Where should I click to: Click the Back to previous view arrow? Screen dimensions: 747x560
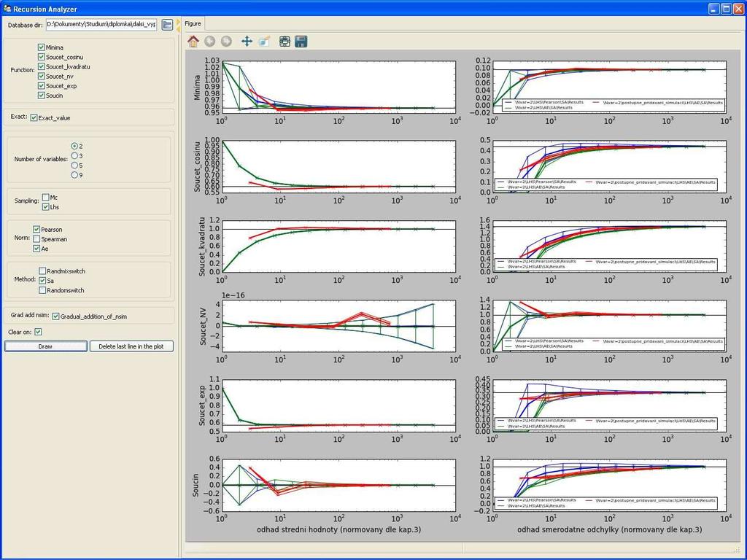[x=209, y=42]
